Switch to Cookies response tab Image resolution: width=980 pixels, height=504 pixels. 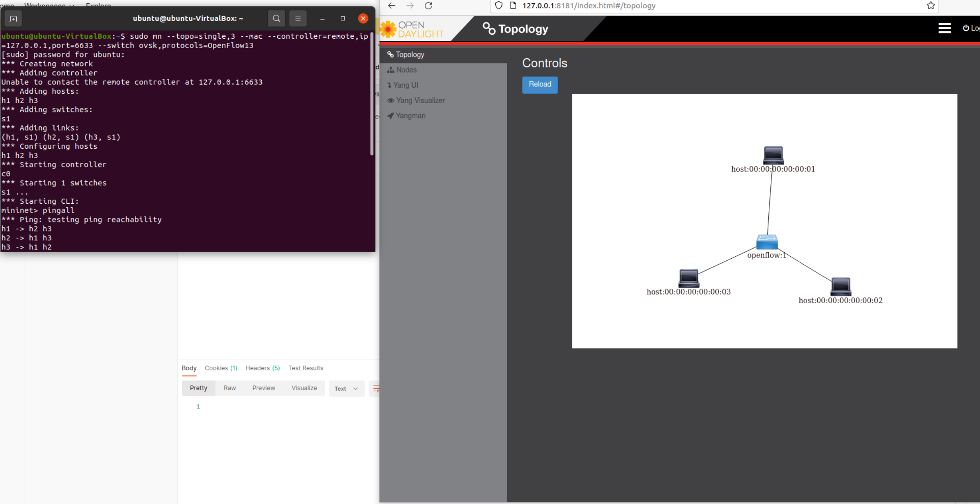pos(221,368)
